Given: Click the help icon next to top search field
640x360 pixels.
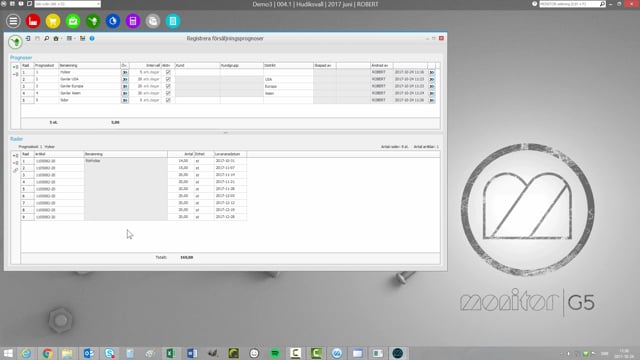Looking at the screenshot, I should tap(535, 4).
